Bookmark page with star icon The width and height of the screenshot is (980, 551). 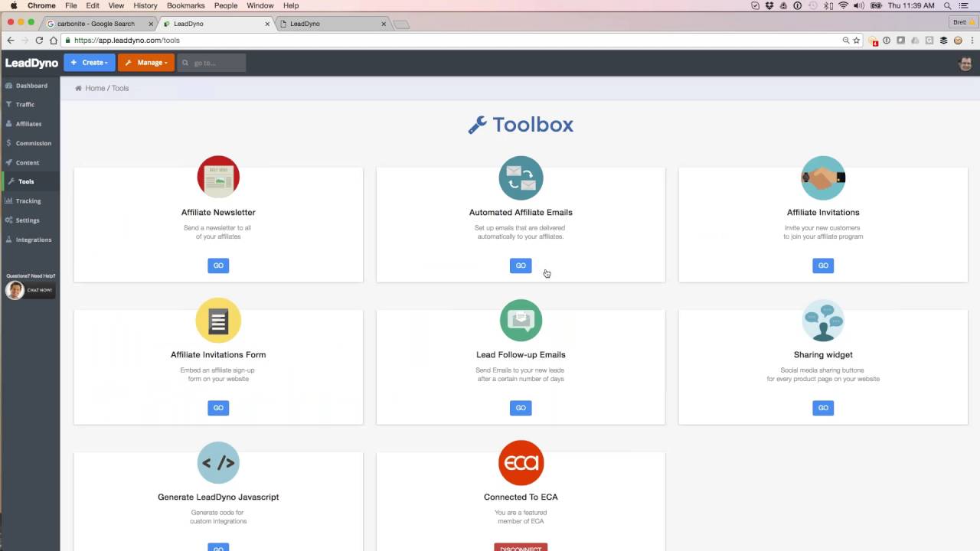pyautogui.click(x=857, y=40)
